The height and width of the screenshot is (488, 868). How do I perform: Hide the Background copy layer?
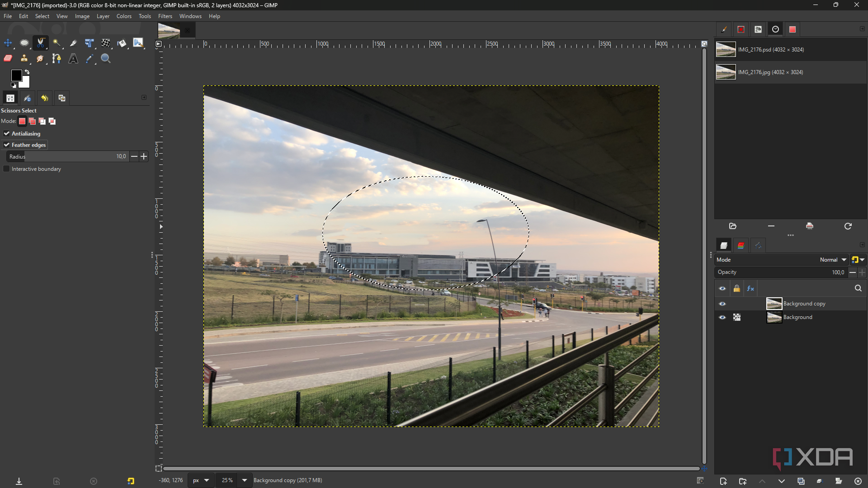click(722, 304)
